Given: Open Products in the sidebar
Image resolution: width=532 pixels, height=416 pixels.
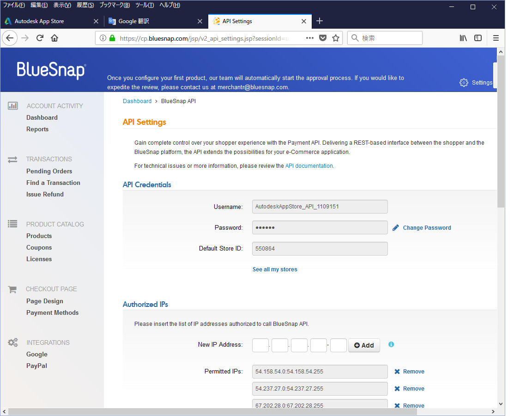Looking at the screenshot, I should point(39,236).
